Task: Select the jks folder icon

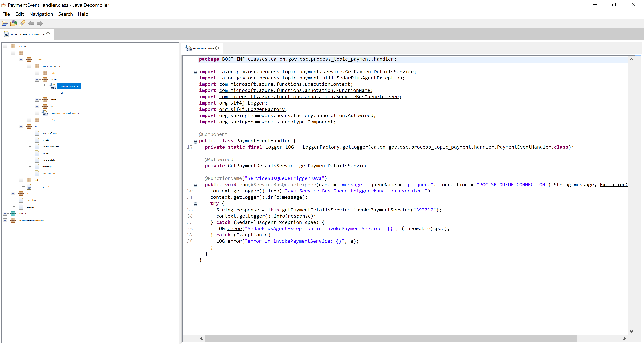Action: (29, 127)
